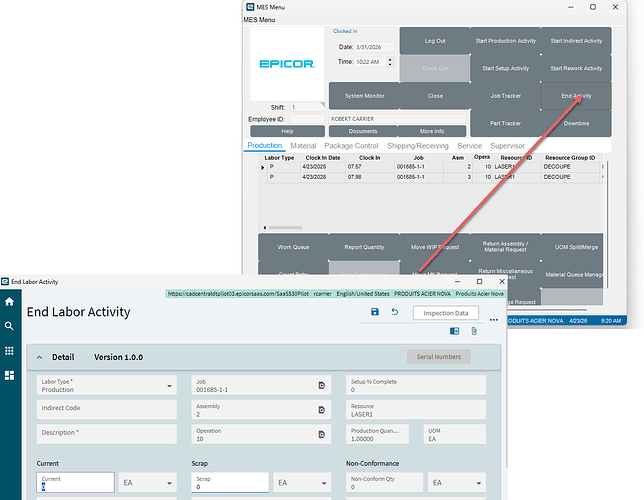Click the Current quantity input field

pos(76,482)
